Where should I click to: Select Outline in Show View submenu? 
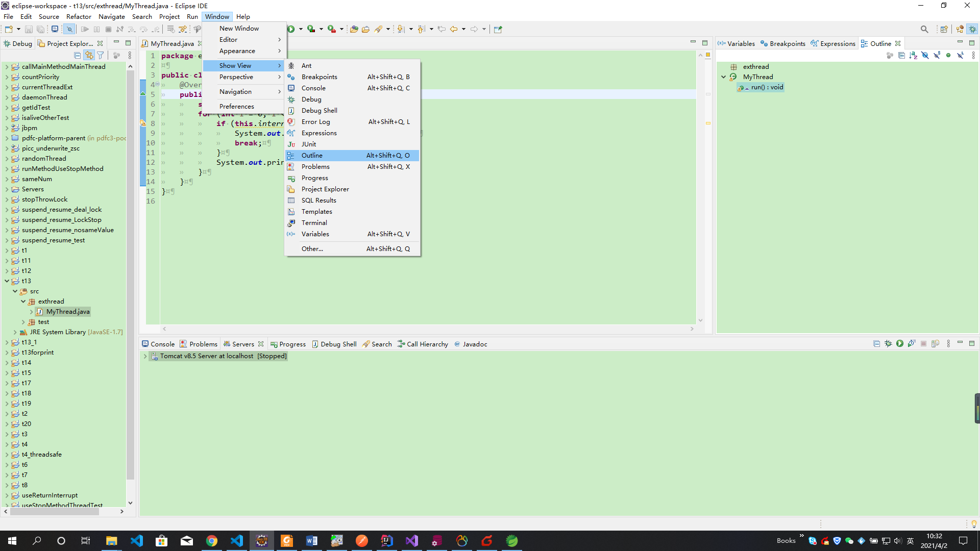point(312,156)
